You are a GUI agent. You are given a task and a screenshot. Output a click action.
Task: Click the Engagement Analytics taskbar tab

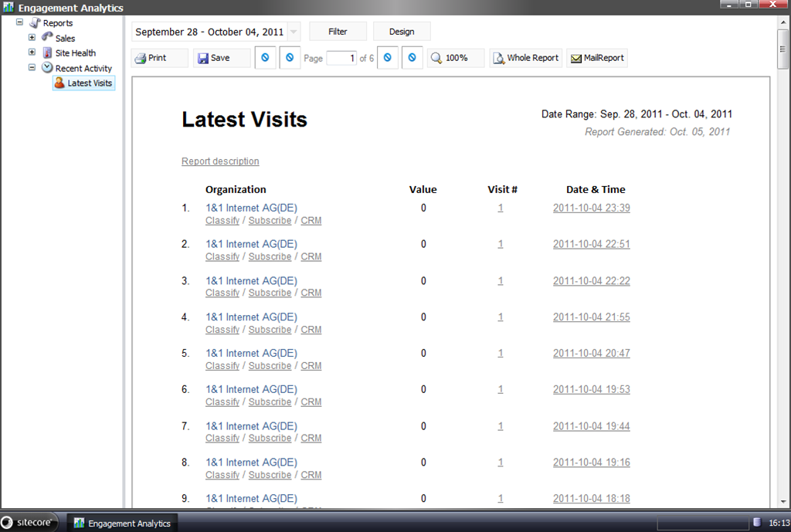122,523
